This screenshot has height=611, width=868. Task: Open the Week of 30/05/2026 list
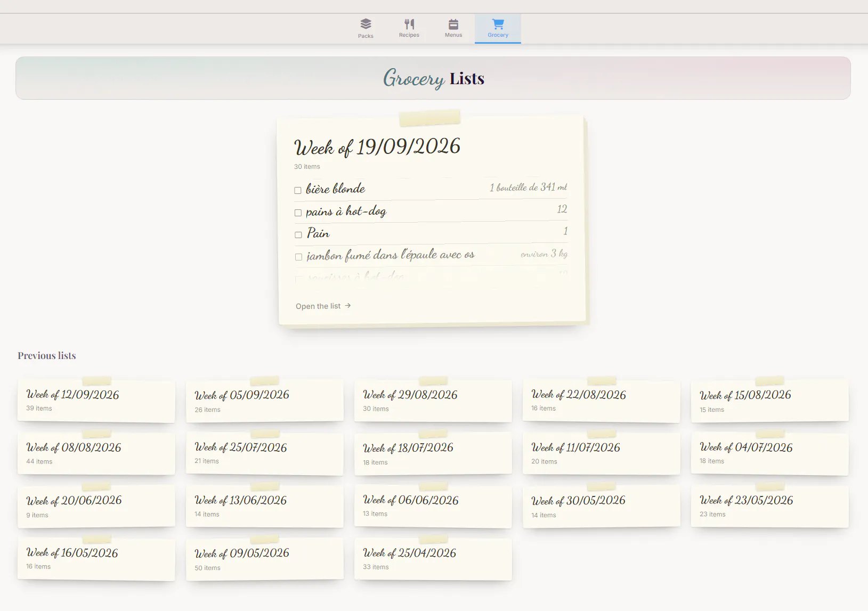(x=602, y=506)
